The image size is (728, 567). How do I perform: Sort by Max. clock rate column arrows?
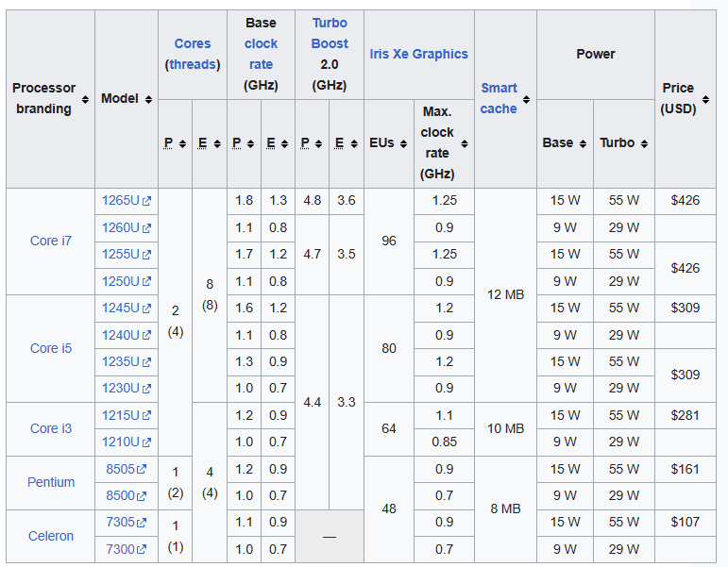(465, 143)
